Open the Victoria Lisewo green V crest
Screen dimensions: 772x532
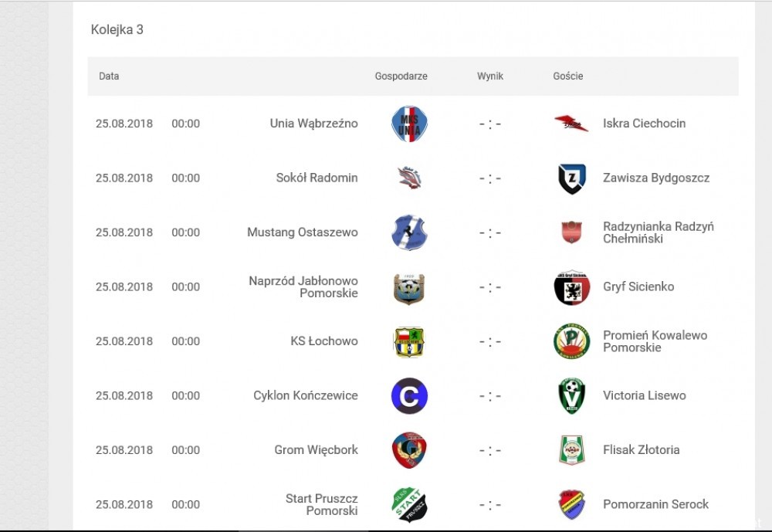(x=571, y=396)
